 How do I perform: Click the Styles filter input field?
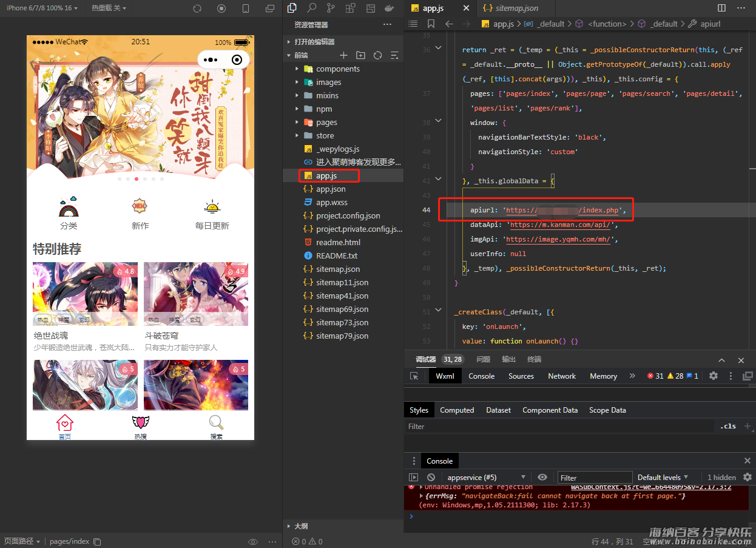click(x=559, y=426)
